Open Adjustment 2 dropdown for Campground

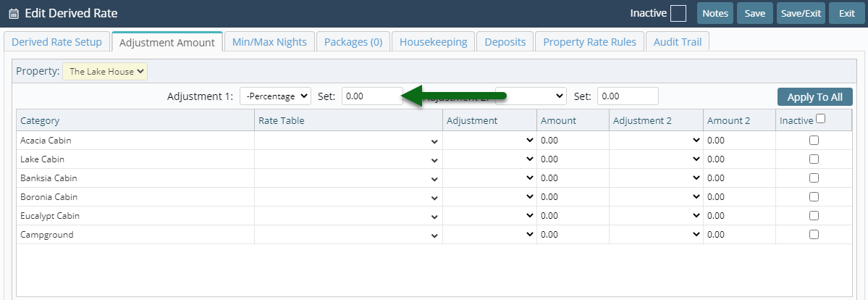(x=656, y=235)
